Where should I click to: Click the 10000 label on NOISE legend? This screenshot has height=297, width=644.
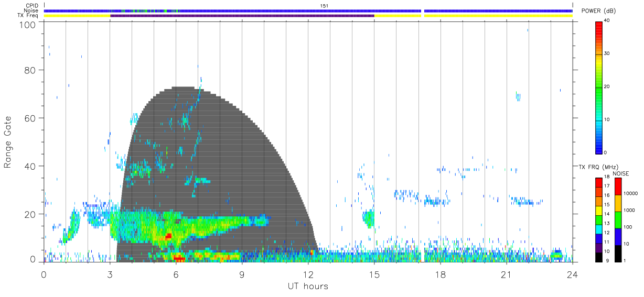tap(630, 193)
